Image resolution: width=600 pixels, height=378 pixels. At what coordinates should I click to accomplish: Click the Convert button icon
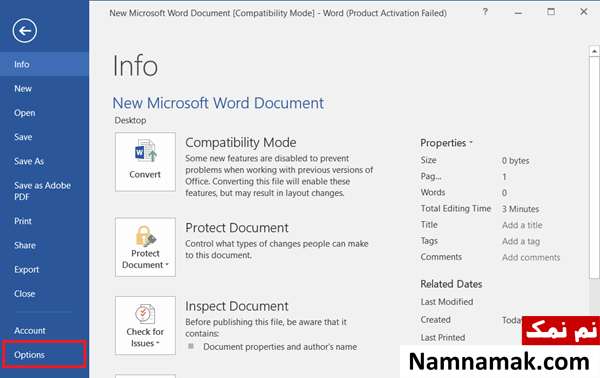145,162
